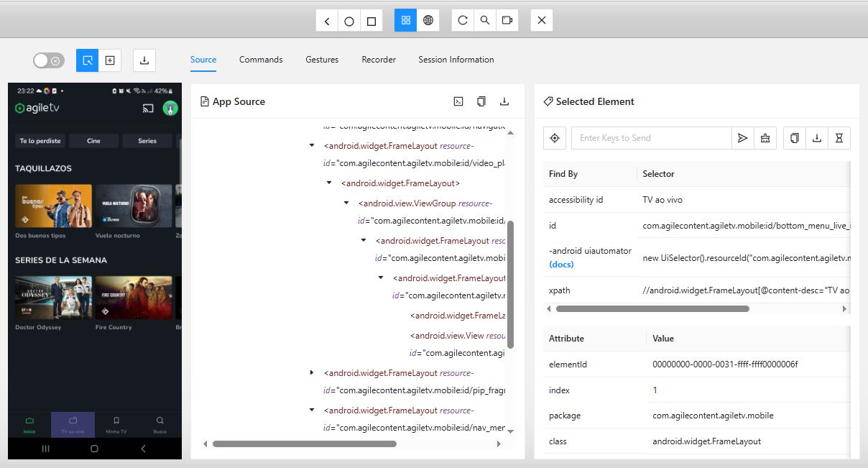Switch to the Session Information tab
This screenshot has width=868, height=468.
[456, 60]
